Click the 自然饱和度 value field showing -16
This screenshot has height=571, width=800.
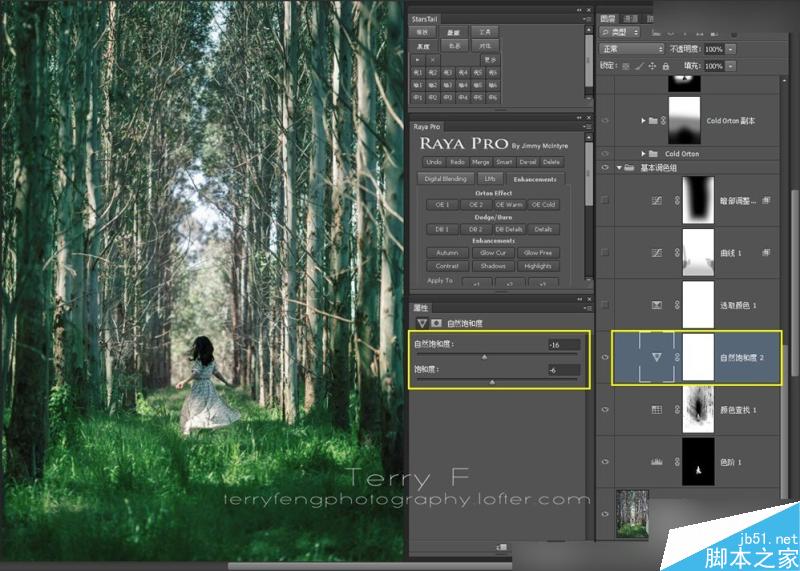(x=564, y=345)
